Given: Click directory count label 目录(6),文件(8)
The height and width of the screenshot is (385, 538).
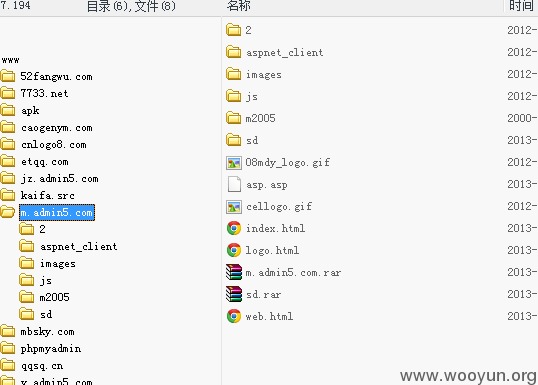Looking at the screenshot, I should (x=131, y=6).
